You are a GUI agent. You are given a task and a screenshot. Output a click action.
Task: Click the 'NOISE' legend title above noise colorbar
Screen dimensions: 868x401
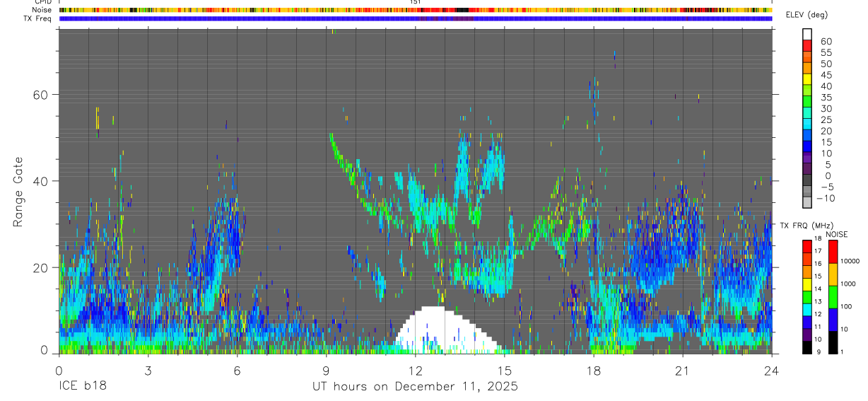tap(837, 235)
